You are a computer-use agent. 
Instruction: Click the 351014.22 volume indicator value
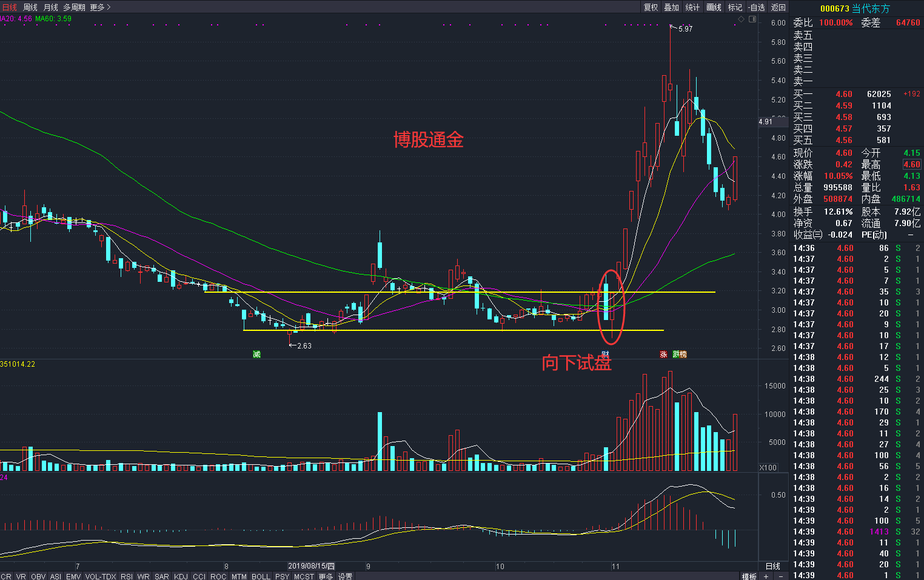pos(18,364)
